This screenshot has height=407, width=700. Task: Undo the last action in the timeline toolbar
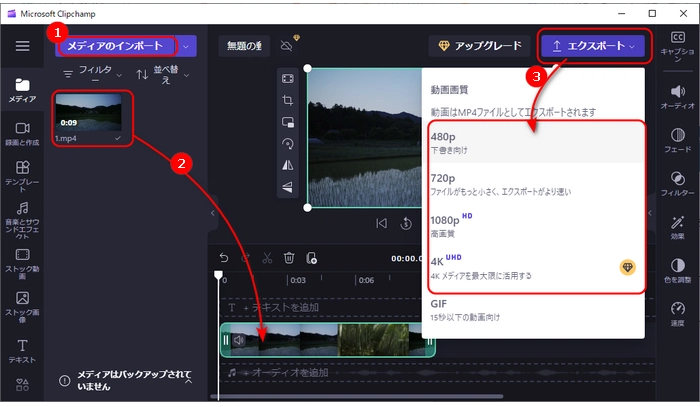pos(224,258)
